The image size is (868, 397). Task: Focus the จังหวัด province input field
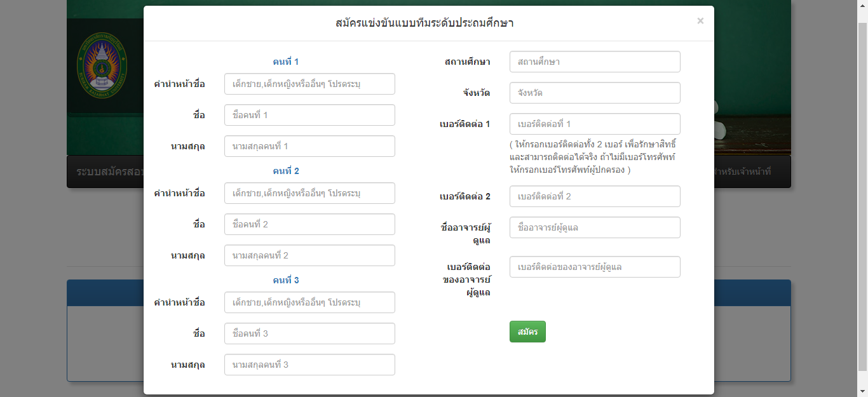[x=595, y=93]
